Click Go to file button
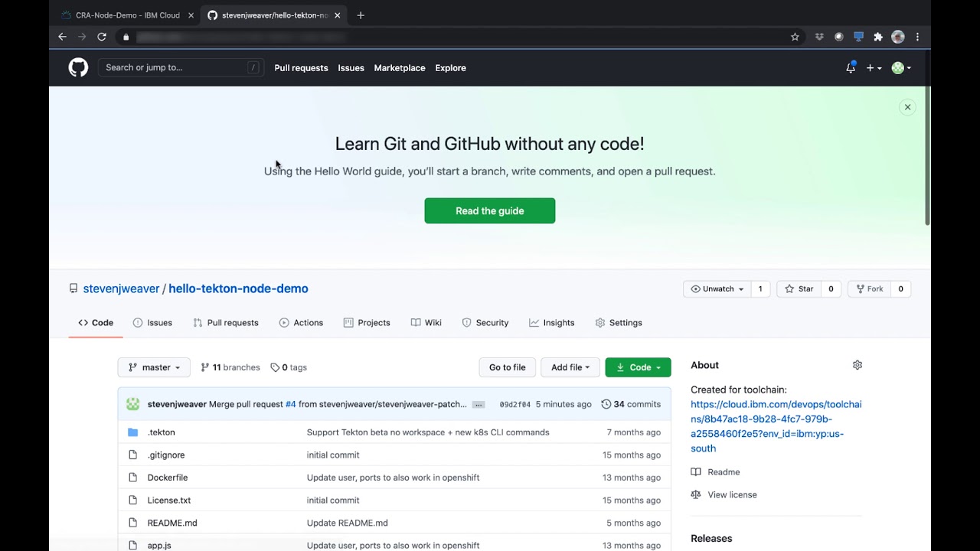This screenshot has height=551, width=980. click(x=507, y=367)
